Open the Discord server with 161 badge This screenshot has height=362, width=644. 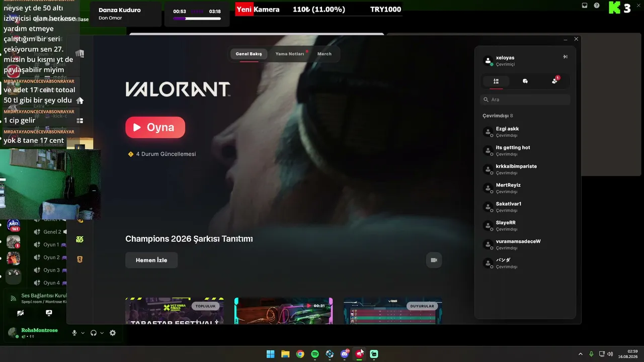(x=14, y=225)
